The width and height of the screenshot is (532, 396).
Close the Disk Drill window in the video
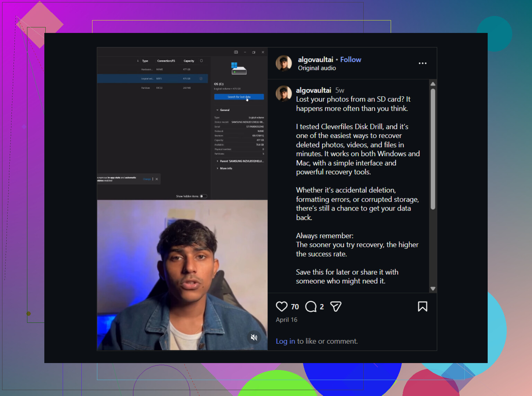pyautogui.click(x=263, y=52)
